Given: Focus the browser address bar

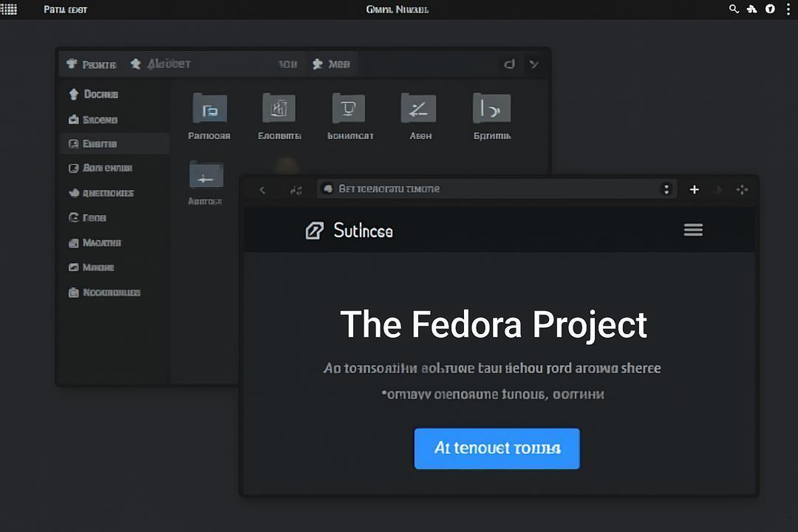Looking at the screenshot, I should (x=497, y=189).
